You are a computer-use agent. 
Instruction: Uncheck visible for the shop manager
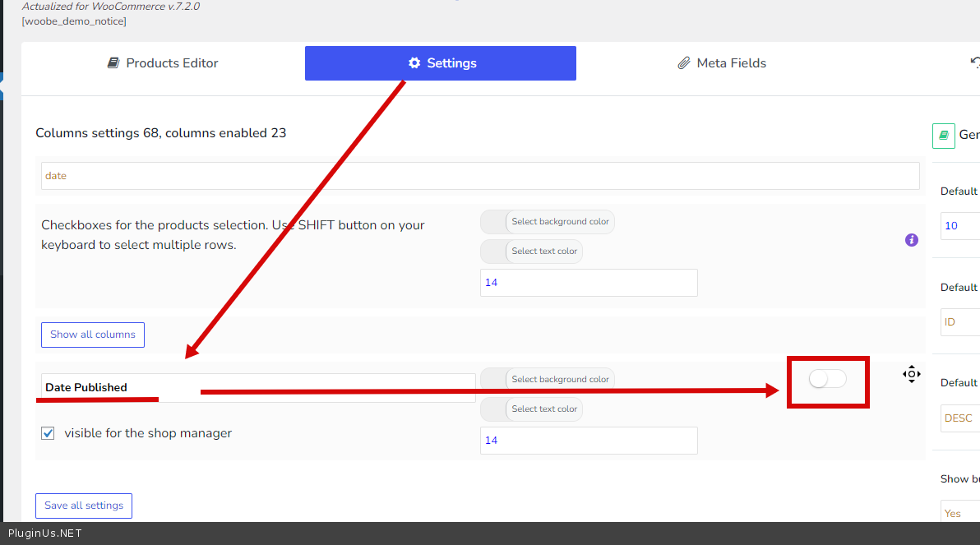click(x=48, y=433)
